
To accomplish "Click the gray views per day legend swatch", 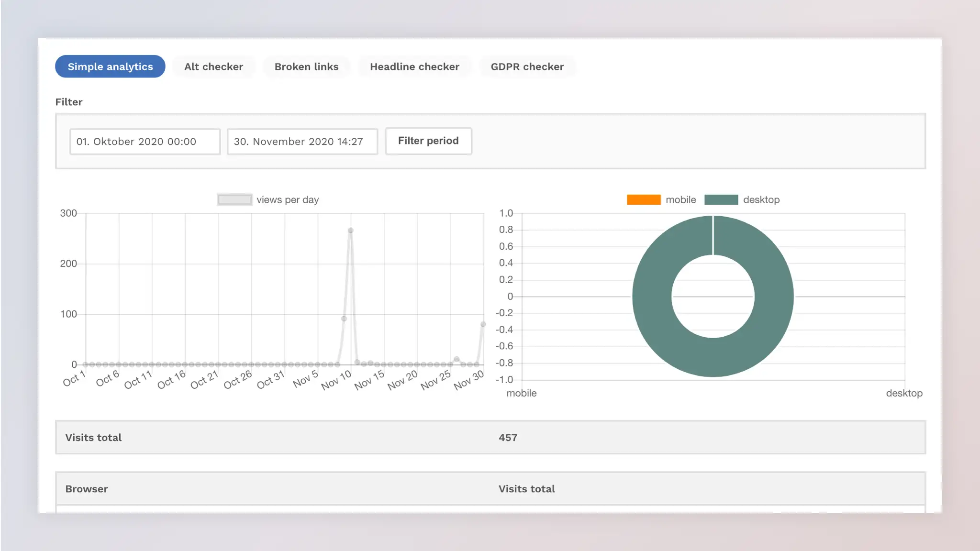I will click(234, 199).
